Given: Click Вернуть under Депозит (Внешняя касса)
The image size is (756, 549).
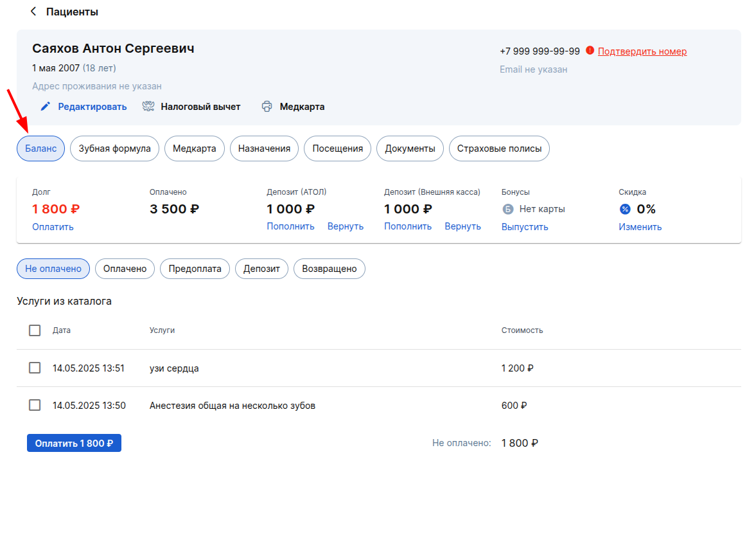Looking at the screenshot, I should point(463,226).
